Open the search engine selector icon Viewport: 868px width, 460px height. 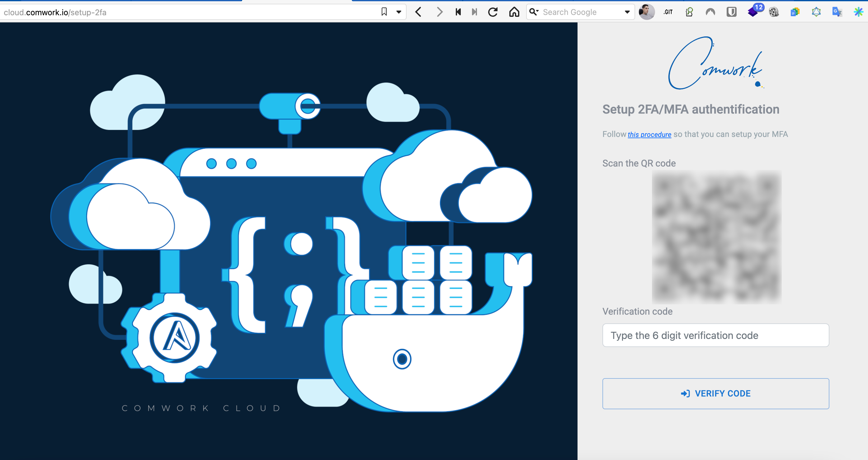534,12
